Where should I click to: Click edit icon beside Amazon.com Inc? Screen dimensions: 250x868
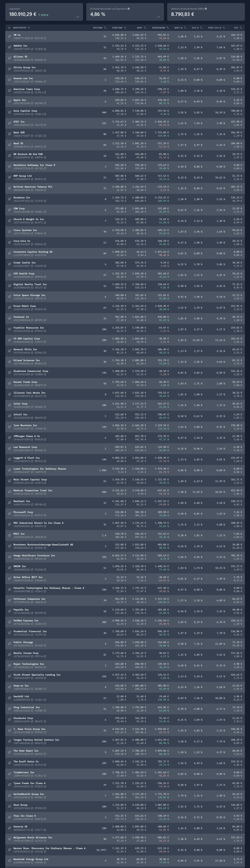coord(9,80)
